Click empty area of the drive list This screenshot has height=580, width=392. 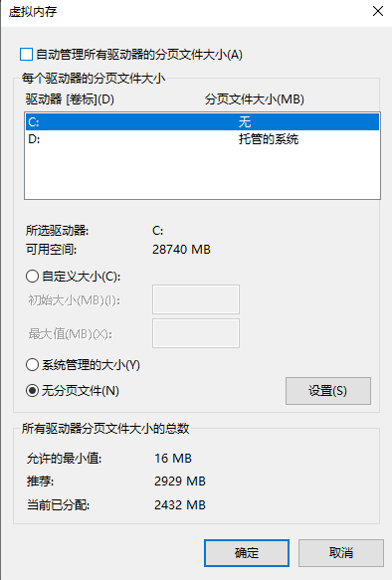click(202, 173)
